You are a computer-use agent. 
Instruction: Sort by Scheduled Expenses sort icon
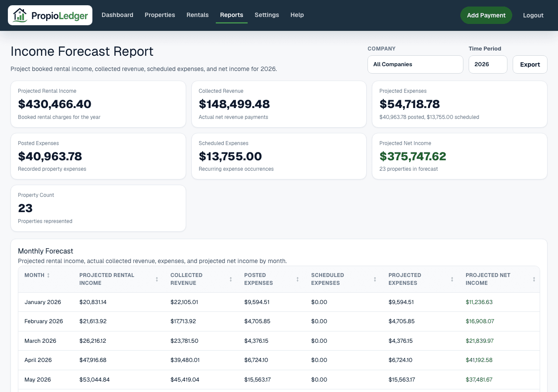coord(375,279)
